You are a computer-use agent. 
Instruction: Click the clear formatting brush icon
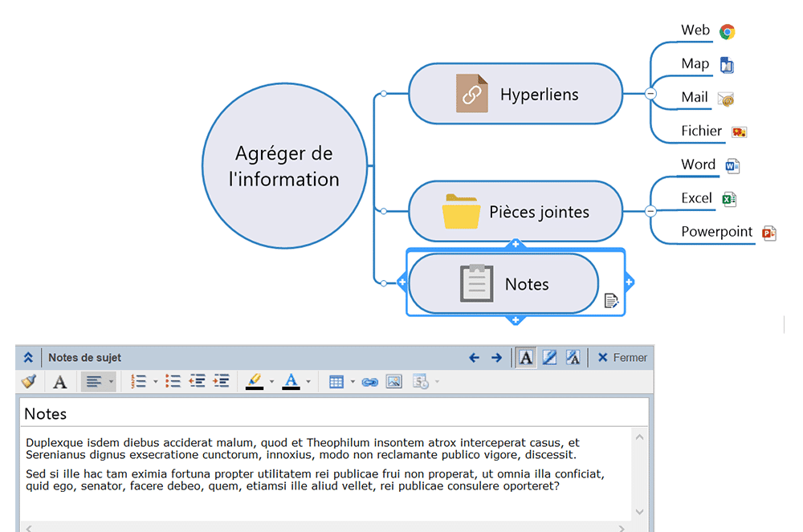[29, 382]
